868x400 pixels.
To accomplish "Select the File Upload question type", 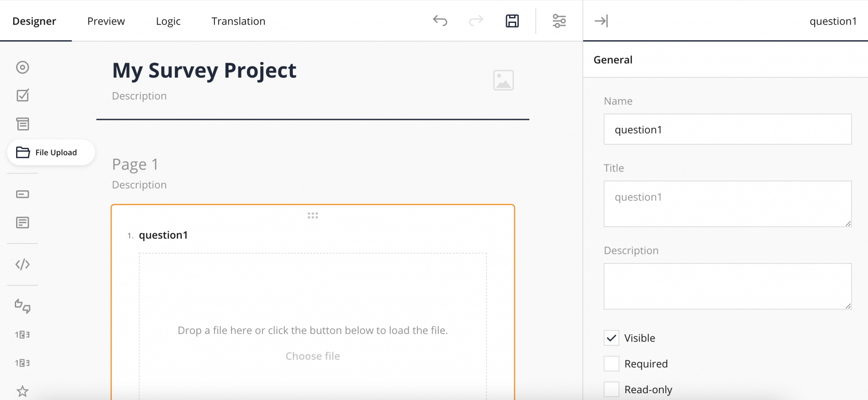I will click(51, 152).
